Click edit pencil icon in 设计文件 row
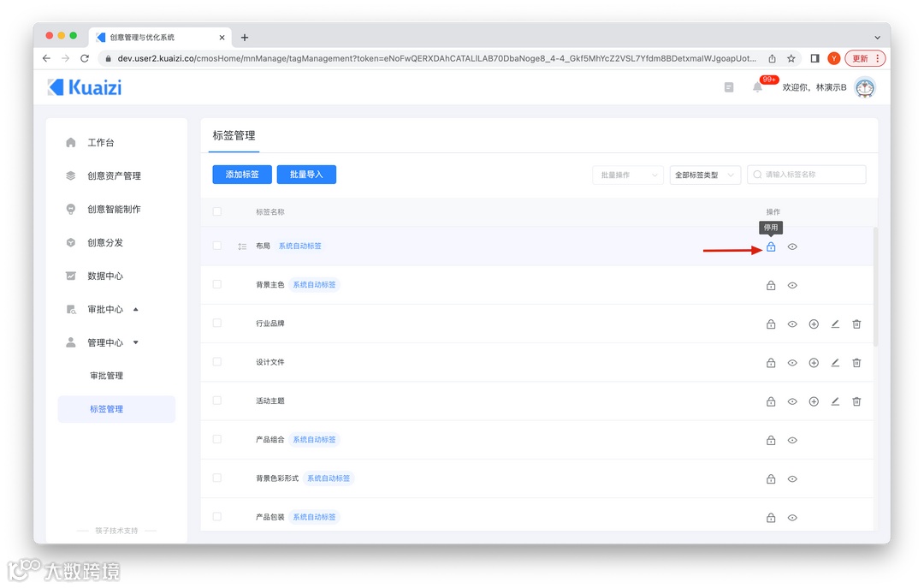This screenshot has height=588, width=924. pos(835,363)
